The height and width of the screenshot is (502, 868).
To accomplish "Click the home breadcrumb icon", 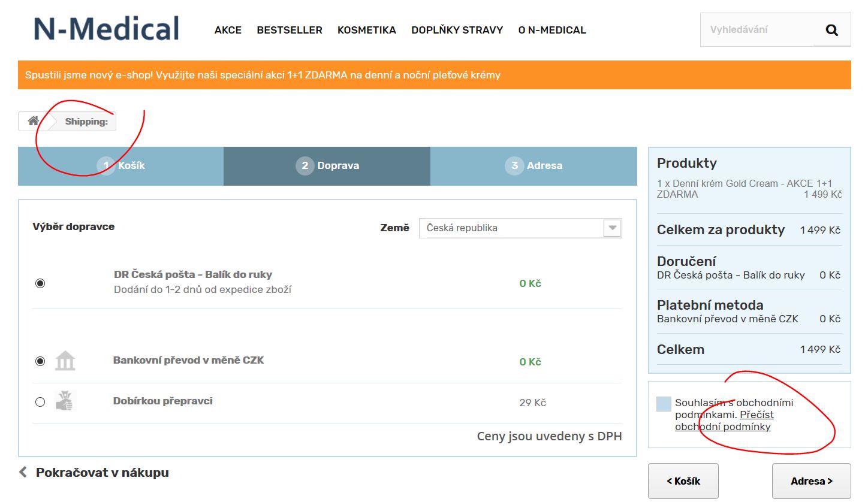I will click(x=34, y=122).
